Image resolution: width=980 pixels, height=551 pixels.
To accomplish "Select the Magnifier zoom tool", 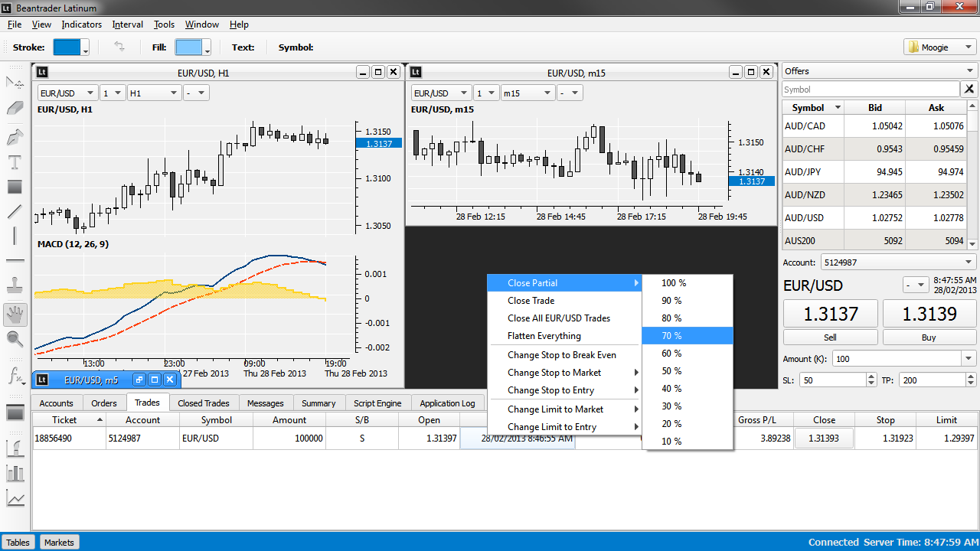I will tap(15, 339).
